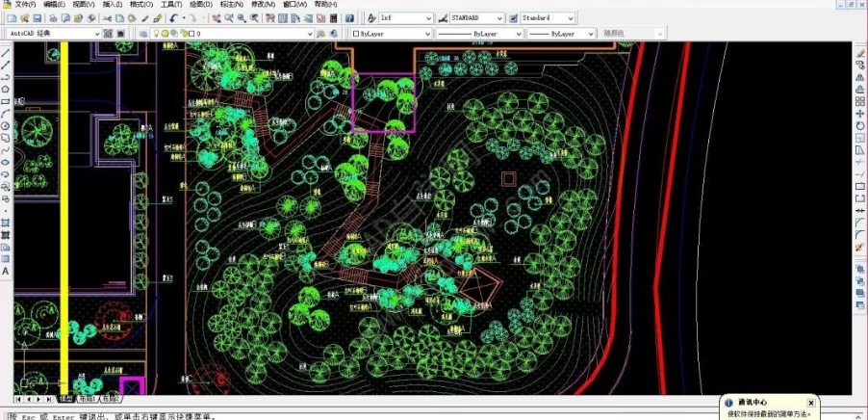
Task: Open the AutoCAD 经典 workspace dropdown
Action: pos(98,34)
